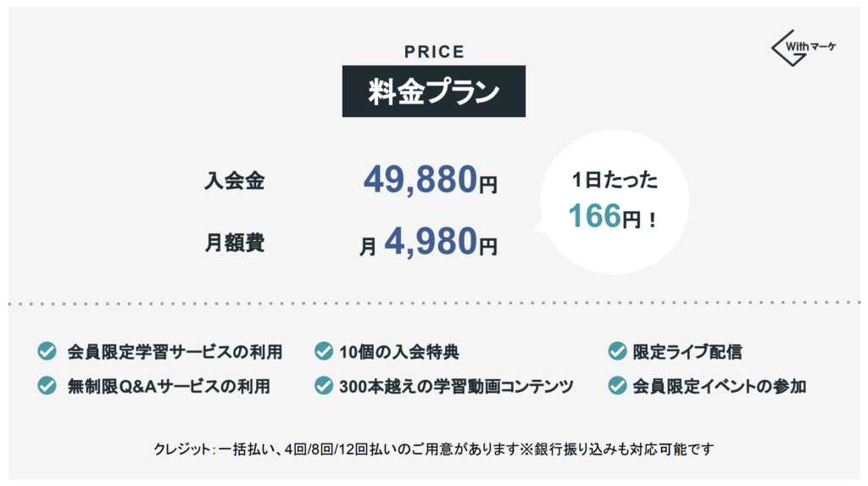
Task: Click the 1日たった text in bubble
Action: click(615, 180)
